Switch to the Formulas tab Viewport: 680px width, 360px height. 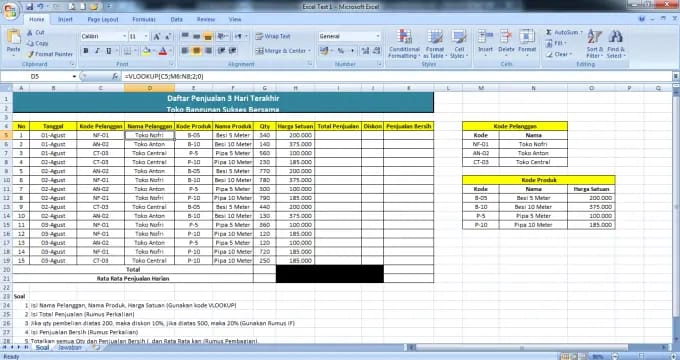(x=144, y=20)
